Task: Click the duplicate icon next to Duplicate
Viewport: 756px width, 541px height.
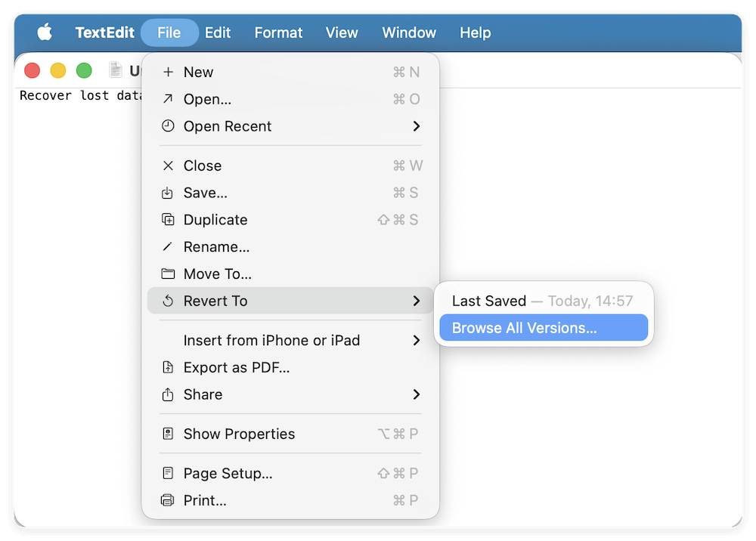Action: tap(166, 220)
